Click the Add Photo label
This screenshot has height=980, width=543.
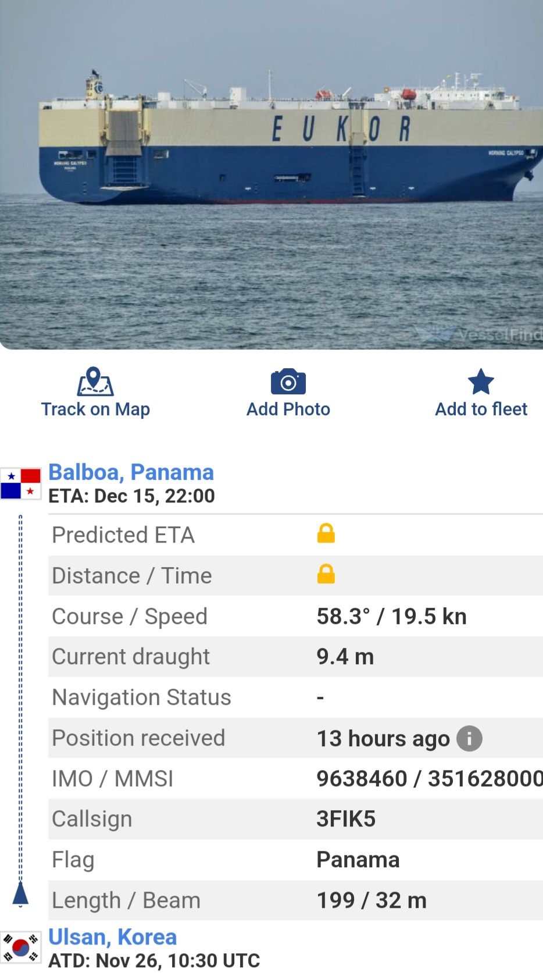click(x=288, y=409)
